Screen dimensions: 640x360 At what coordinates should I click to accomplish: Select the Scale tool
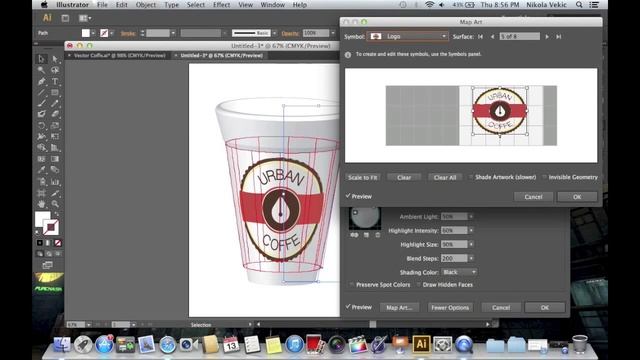(x=55, y=126)
